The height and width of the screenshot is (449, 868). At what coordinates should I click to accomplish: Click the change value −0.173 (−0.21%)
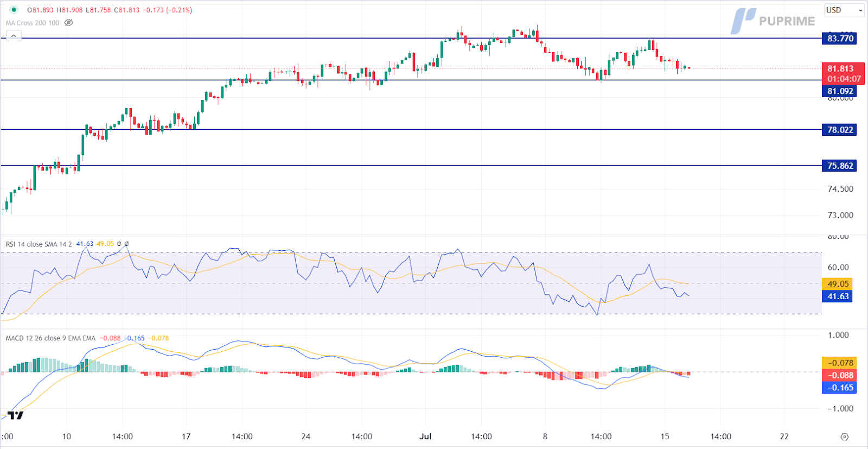click(x=168, y=10)
